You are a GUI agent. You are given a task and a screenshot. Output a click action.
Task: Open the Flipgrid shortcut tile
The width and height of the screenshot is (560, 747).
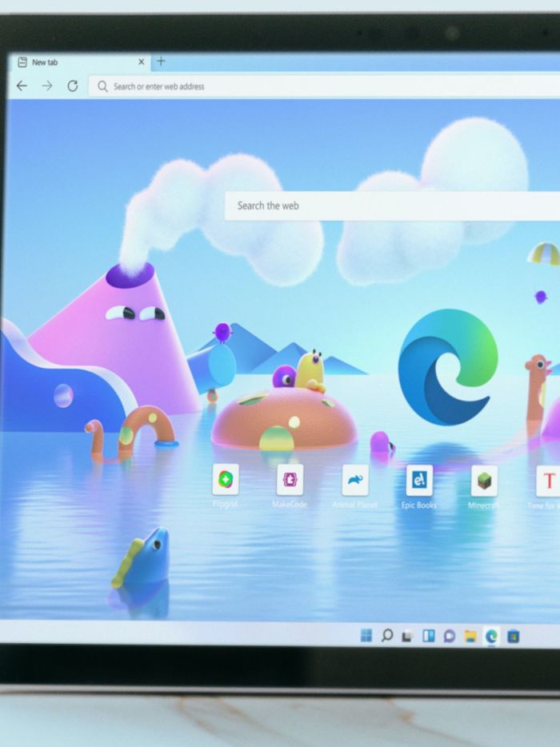click(x=226, y=479)
